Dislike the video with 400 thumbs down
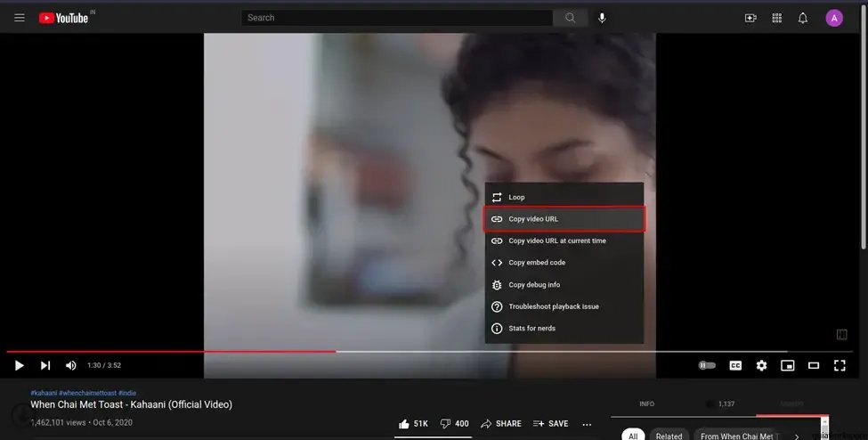The width and height of the screenshot is (868, 440). coord(454,423)
